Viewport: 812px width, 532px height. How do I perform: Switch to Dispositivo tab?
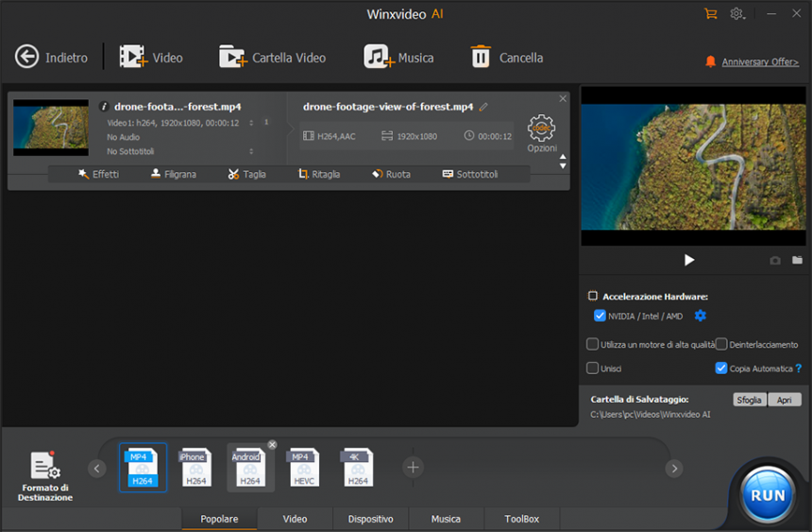(370, 519)
